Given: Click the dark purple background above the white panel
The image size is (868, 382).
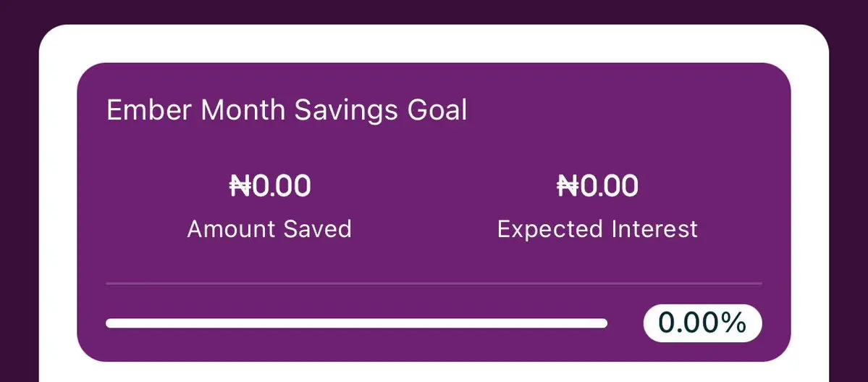Looking at the screenshot, I should pos(434,11).
